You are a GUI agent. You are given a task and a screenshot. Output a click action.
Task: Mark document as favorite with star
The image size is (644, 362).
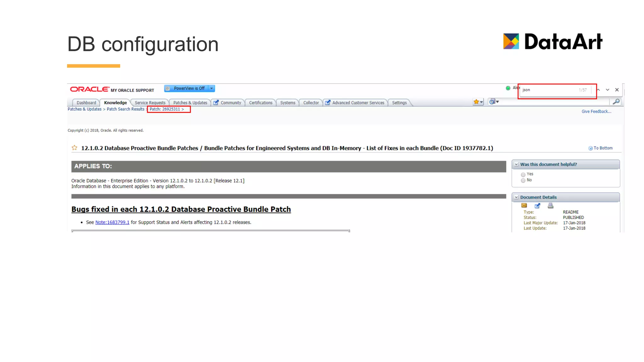pyautogui.click(x=75, y=148)
